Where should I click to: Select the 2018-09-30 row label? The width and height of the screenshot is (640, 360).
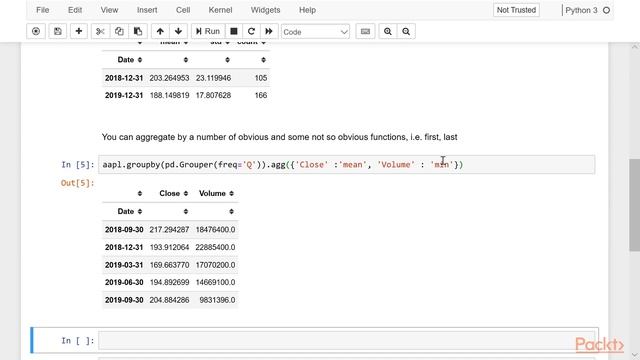pyautogui.click(x=124, y=230)
